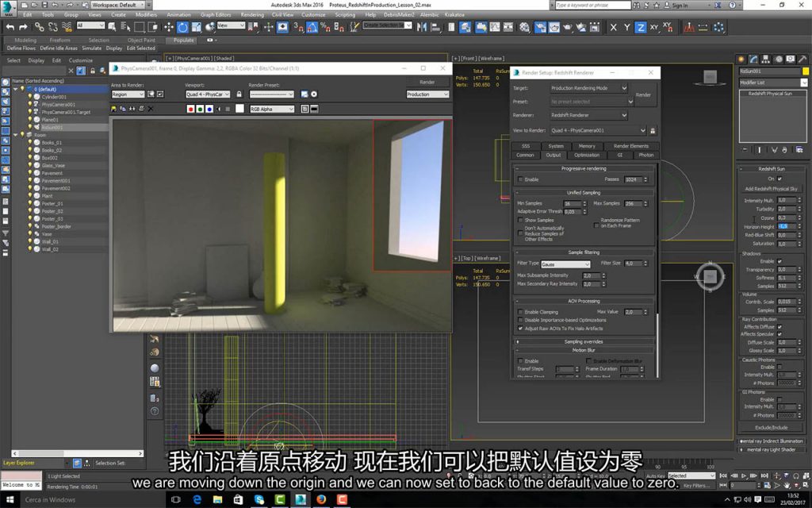Toggle Show Samples checkbox
Image resolution: width=812 pixels, height=508 pixels.
pos(520,221)
